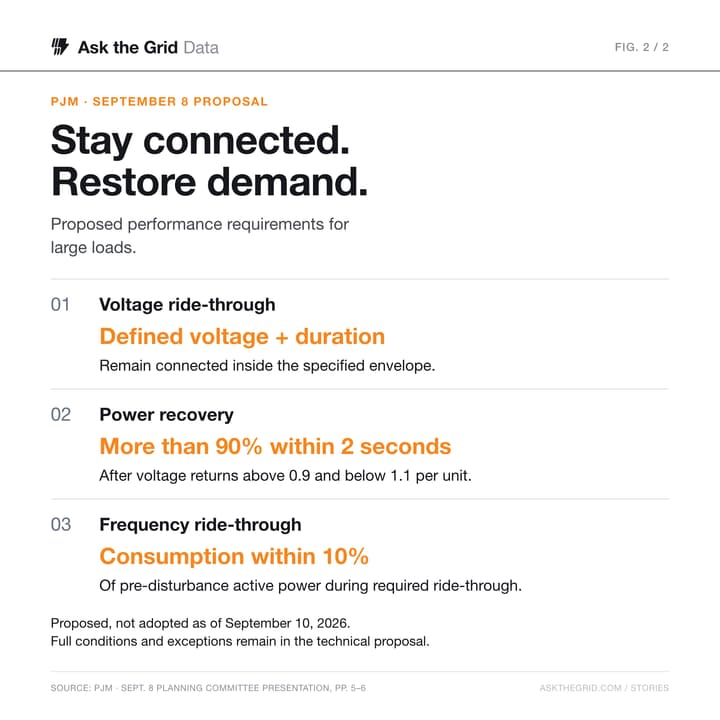
Task: Click 'Remain connected inside the specified envelope.'
Action: (x=267, y=366)
